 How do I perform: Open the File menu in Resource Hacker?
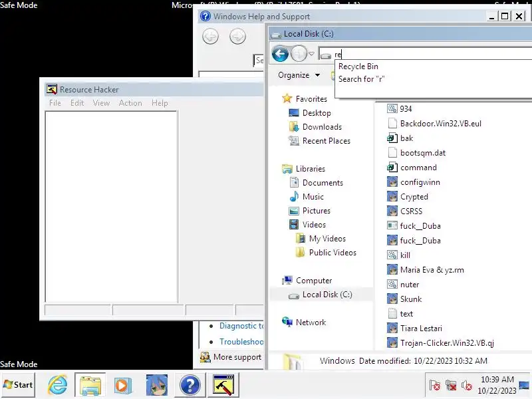click(55, 103)
